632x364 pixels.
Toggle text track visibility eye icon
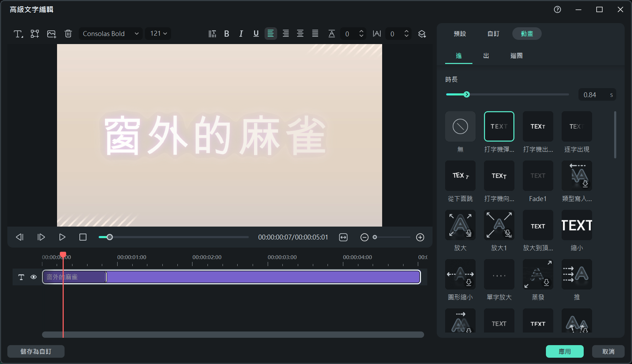34,277
